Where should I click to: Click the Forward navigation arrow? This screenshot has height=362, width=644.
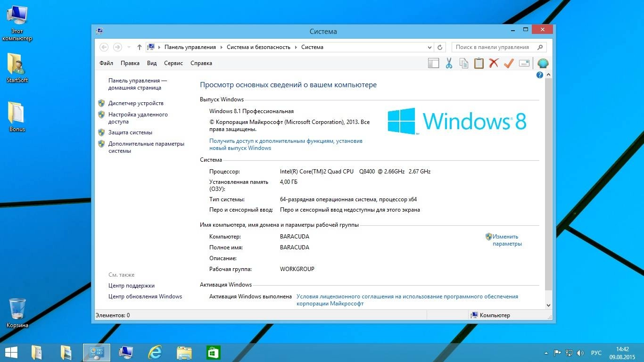(117, 47)
